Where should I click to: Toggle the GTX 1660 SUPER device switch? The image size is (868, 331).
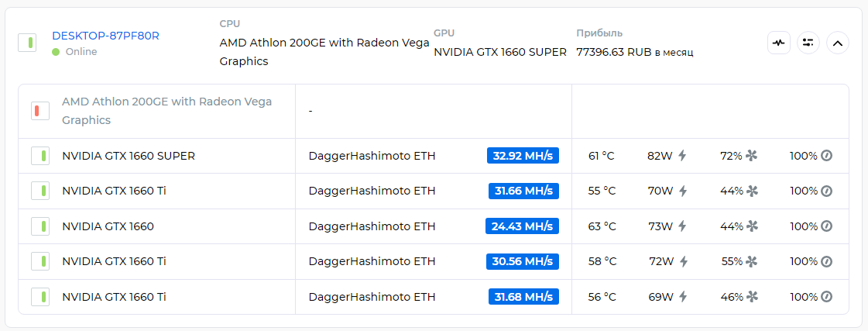click(40, 156)
